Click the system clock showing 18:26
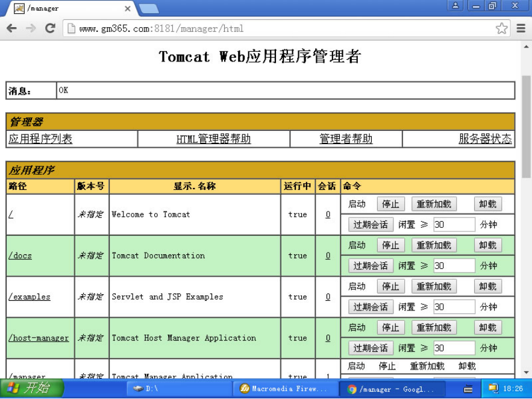532x399 pixels. coord(513,389)
